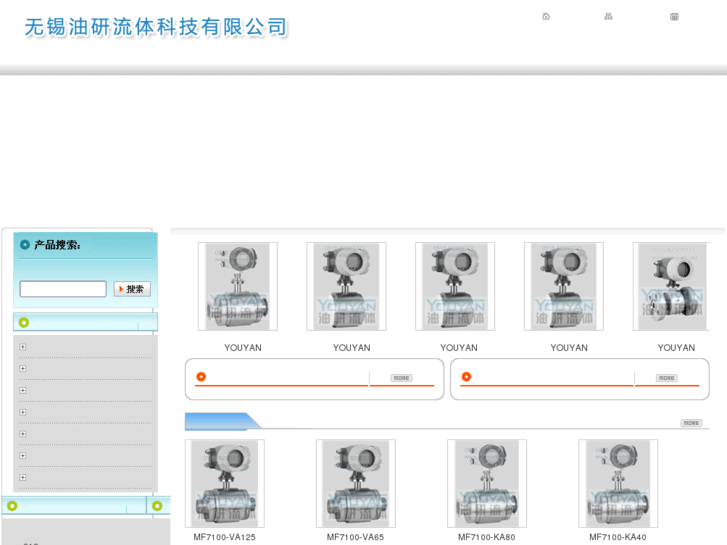Expand the second sidebar category plus
The height and width of the screenshot is (545, 727).
pyautogui.click(x=23, y=369)
